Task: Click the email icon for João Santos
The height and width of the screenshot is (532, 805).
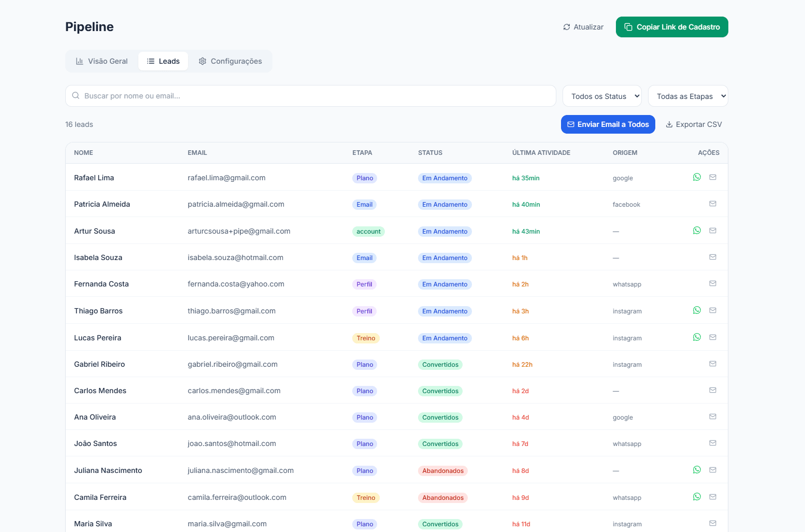Action: [x=713, y=443]
